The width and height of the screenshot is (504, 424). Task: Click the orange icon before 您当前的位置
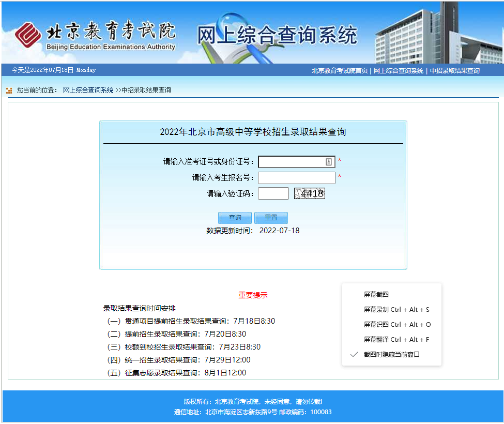click(x=9, y=90)
